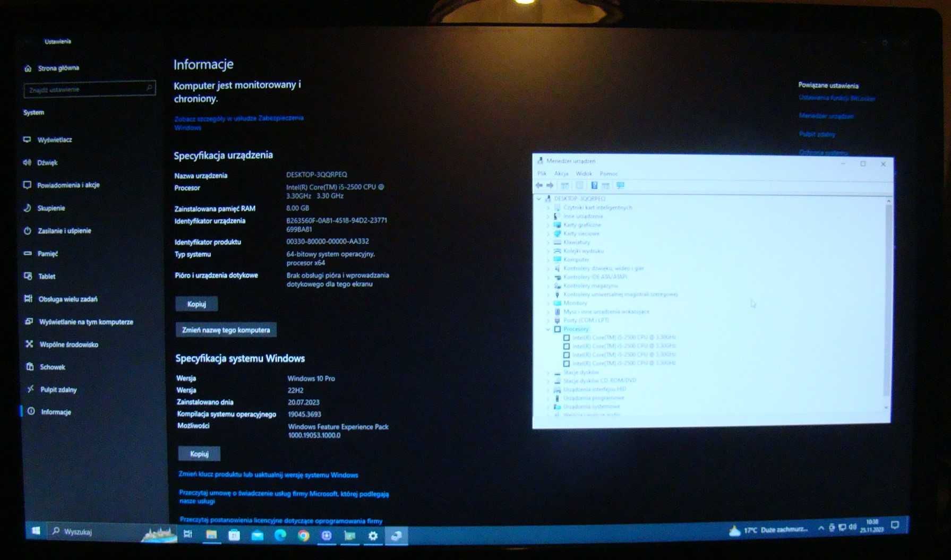
Task: Click scan hardware monitor icon in toolbar
Action: point(620,185)
